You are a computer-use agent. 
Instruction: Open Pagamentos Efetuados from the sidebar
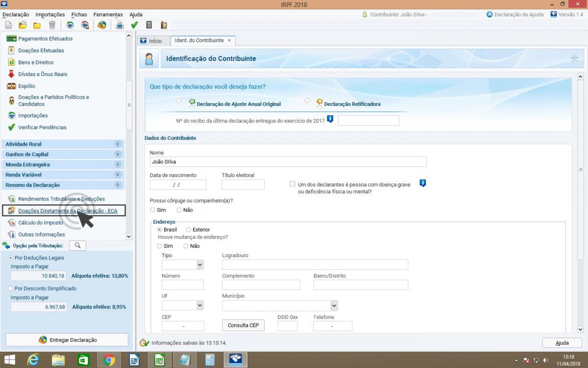[45, 39]
